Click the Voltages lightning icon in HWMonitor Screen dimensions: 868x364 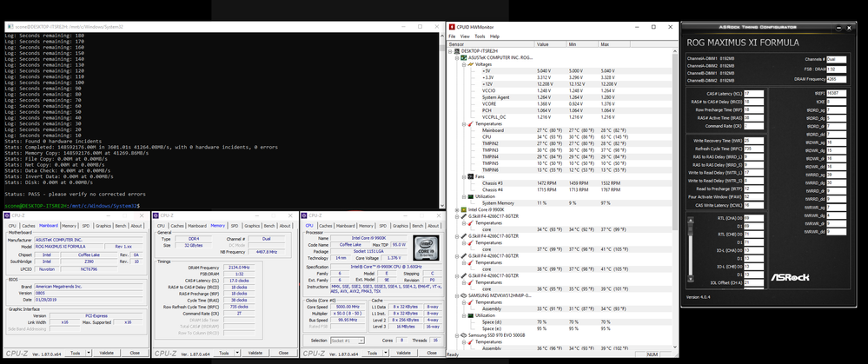coord(471,64)
